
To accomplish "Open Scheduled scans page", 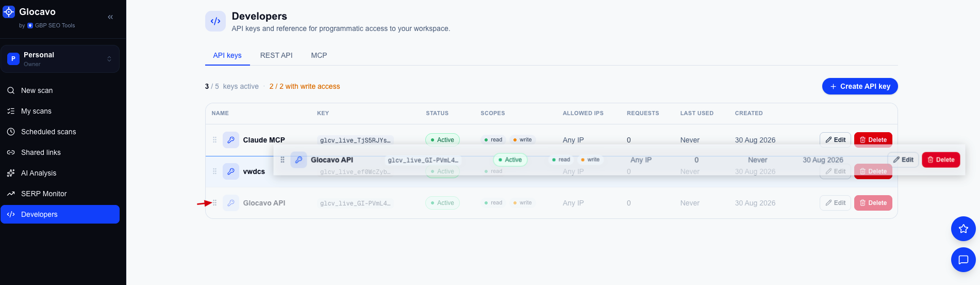I will (60, 132).
